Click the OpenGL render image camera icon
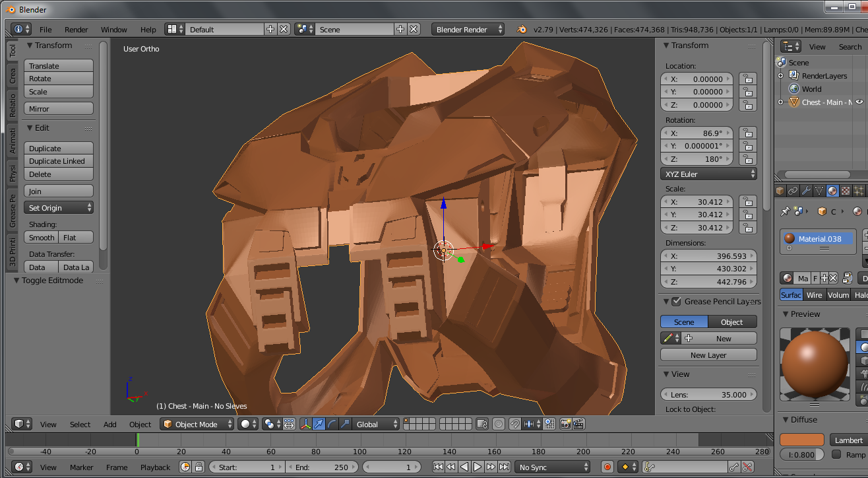The height and width of the screenshot is (478, 868). coord(566,424)
